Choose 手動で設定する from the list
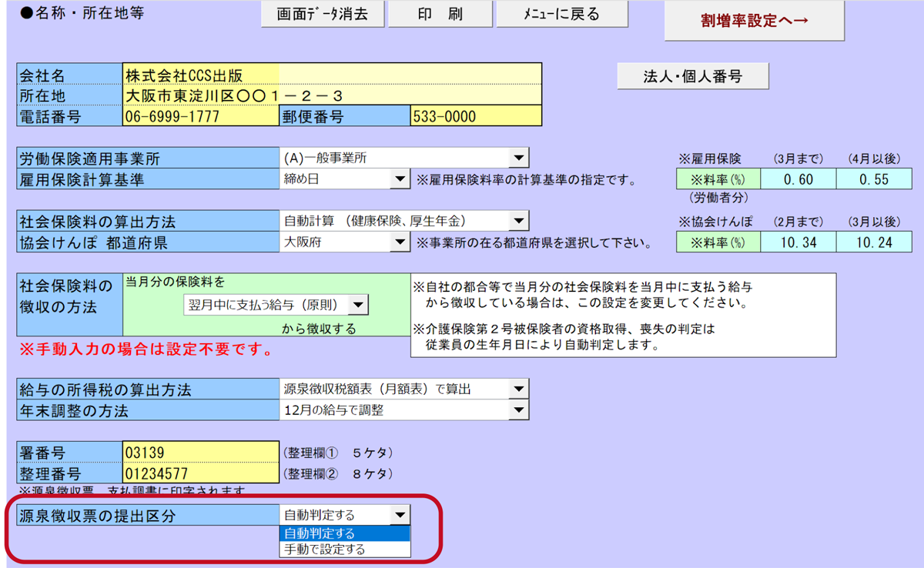The image size is (924, 568). pyautogui.click(x=344, y=550)
